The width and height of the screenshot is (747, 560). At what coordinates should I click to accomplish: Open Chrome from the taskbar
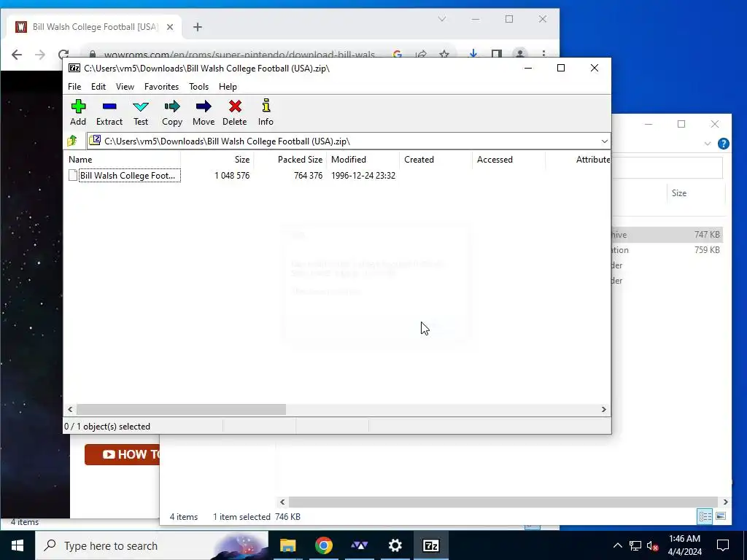[x=323, y=545]
